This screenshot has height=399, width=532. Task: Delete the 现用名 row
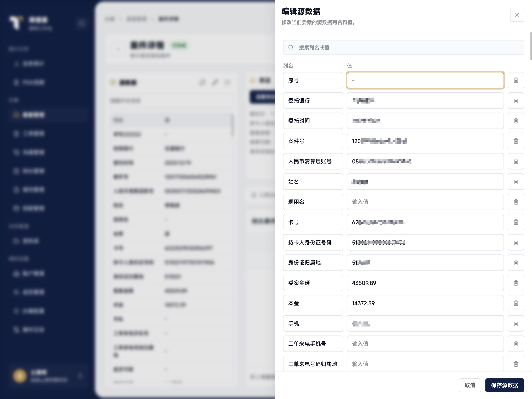point(516,202)
